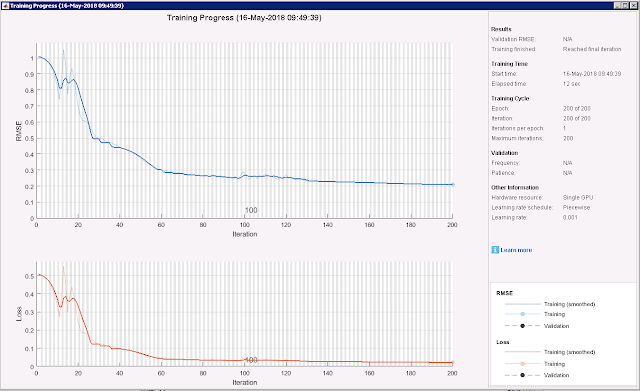Click 'Training (smoothed)' under the Loss legend
Image resolution: width=640 pixels, height=391 pixels.
[x=569, y=352]
